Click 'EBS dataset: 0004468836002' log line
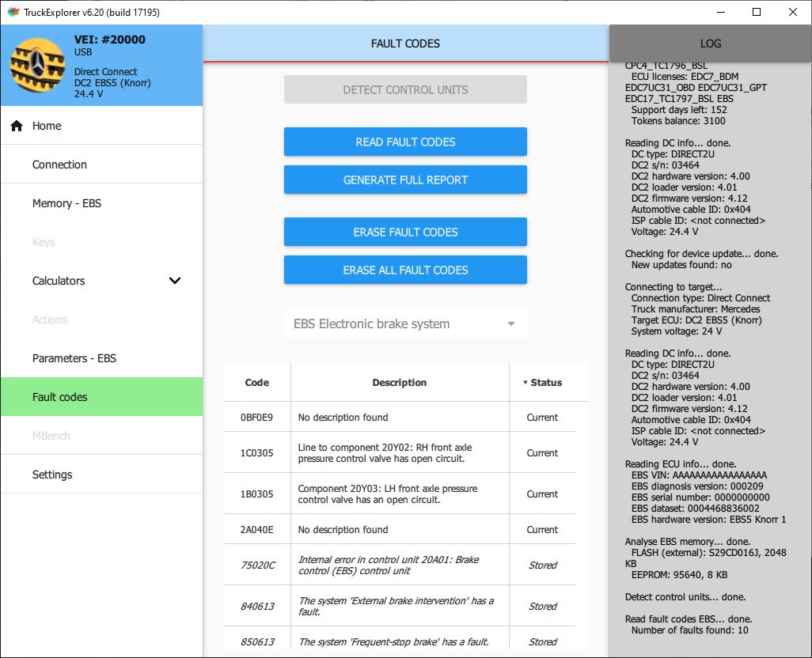The width and height of the screenshot is (812, 658). click(695, 508)
